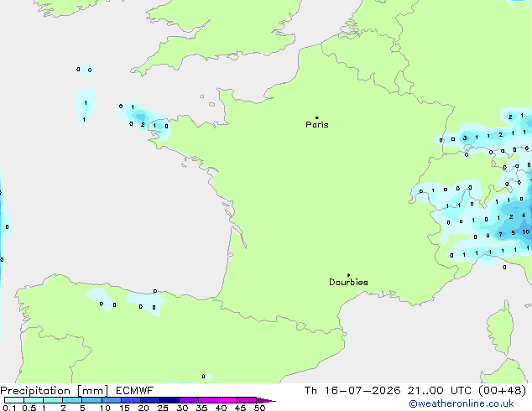The image size is (532, 411).
Task: Pick the lightest legend swatch after 0.1
Action: pyautogui.click(x=14, y=400)
